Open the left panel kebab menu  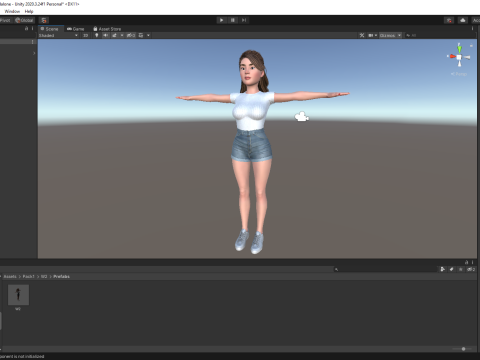click(x=33, y=29)
